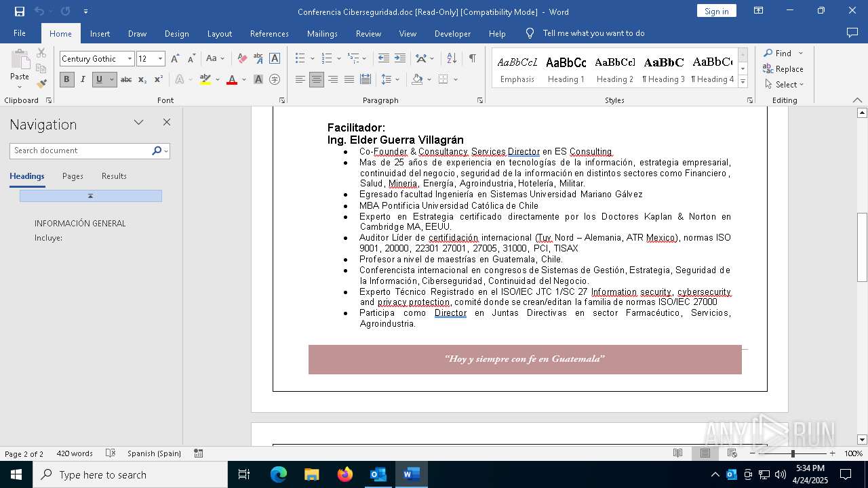Open Firefox from the taskbar
The height and width of the screenshot is (488, 868).
[x=345, y=474]
